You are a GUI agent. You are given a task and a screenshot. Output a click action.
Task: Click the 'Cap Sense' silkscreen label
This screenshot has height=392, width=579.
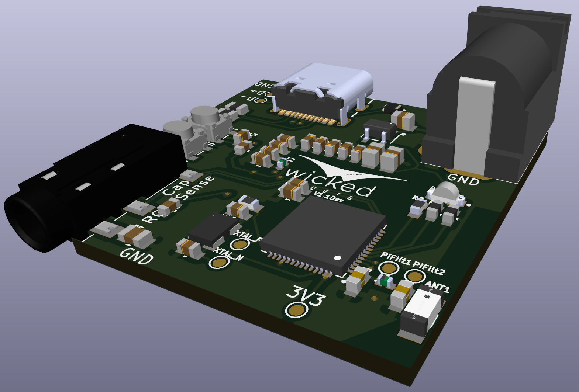point(189,188)
